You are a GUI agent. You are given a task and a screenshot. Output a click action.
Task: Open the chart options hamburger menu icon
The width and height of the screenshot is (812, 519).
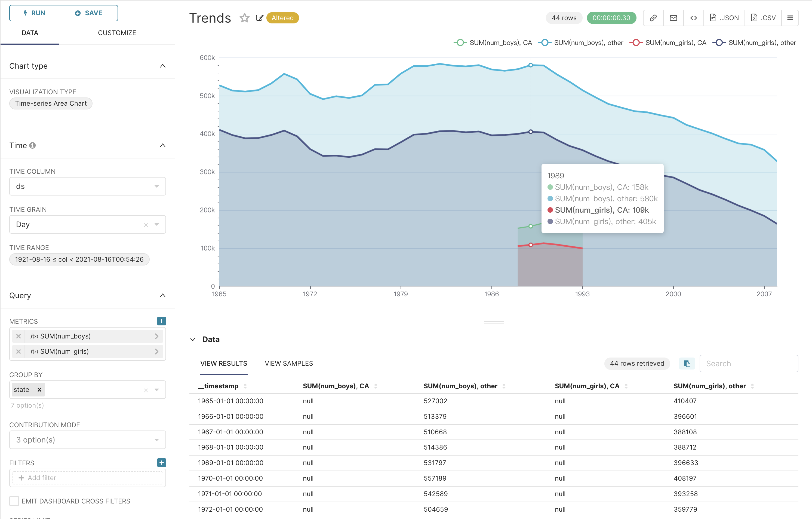791,17
